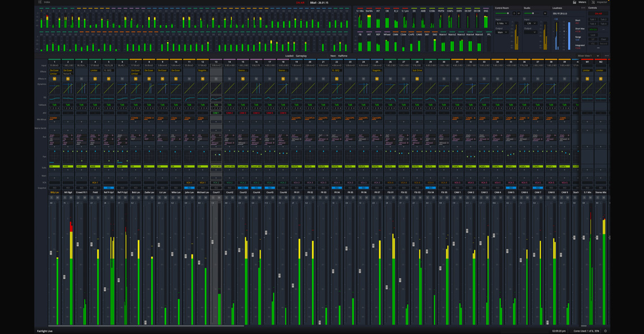This screenshot has width=644, height=334.
Task: Open the Mixer View 1 dropdown
Action: (588, 56)
